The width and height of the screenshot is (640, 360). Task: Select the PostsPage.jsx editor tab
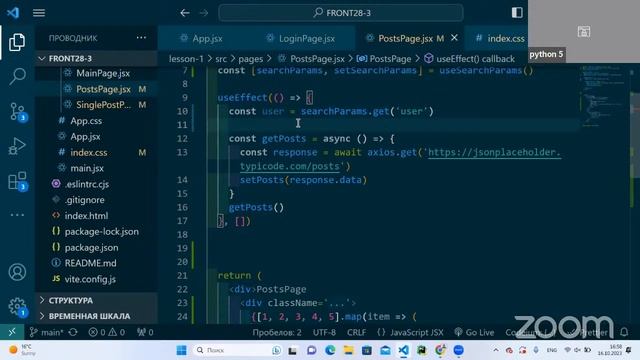pos(405,38)
